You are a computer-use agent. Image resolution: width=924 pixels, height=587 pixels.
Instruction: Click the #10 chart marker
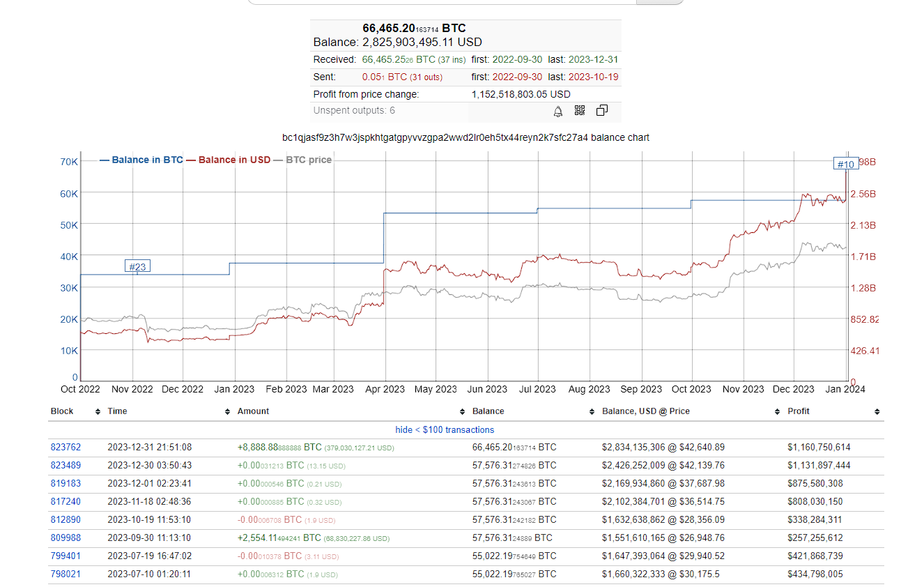click(x=845, y=164)
